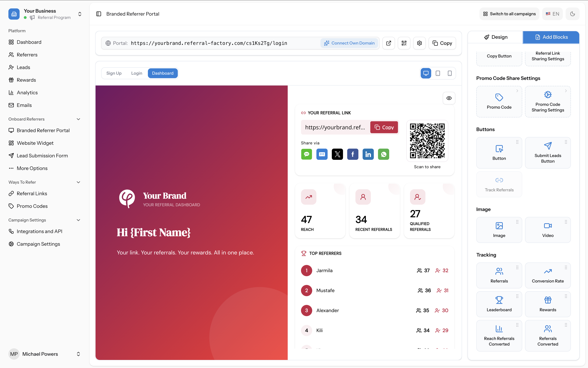Add Reach Referrals Converted block

(x=499, y=336)
